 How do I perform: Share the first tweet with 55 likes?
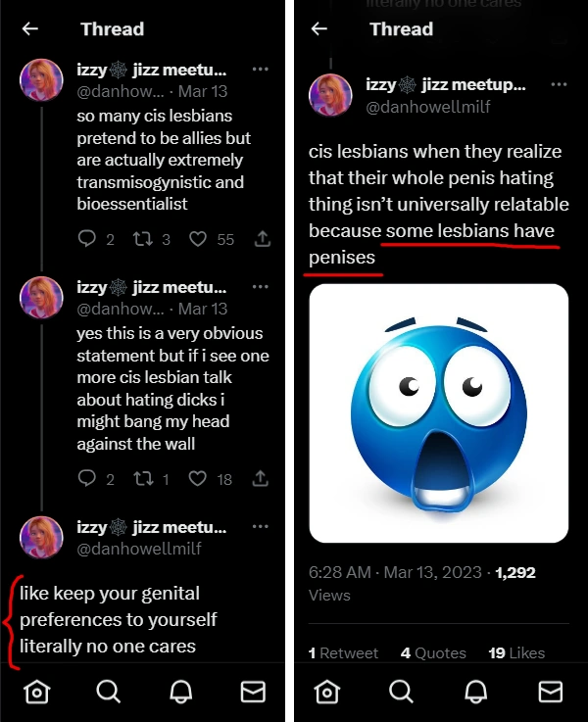coord(262,239)
